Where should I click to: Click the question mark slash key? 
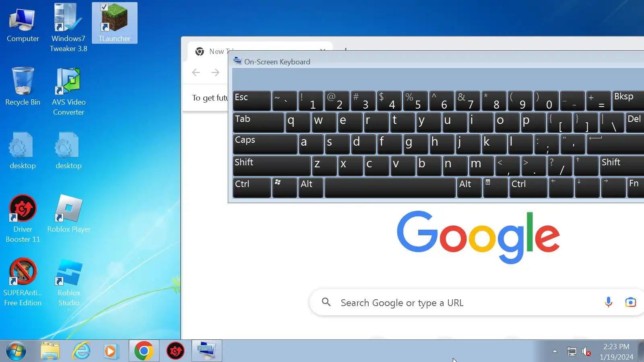coord(559,166)
